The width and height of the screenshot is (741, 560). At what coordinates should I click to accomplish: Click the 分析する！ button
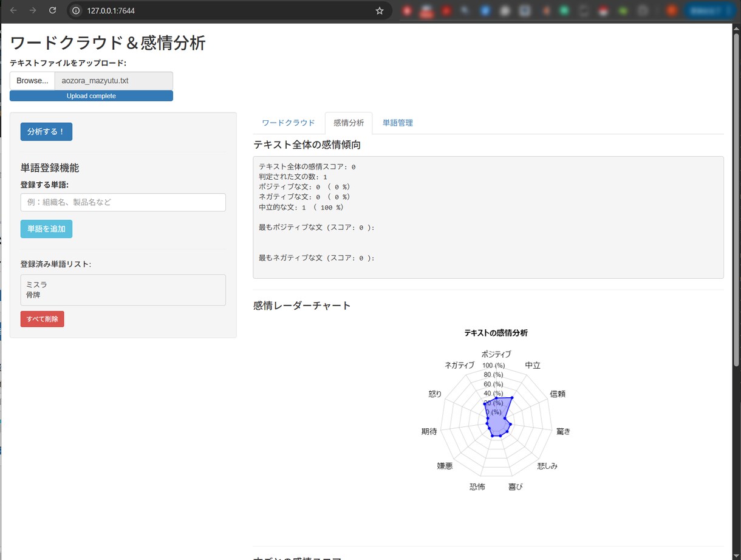pos(46,132)
